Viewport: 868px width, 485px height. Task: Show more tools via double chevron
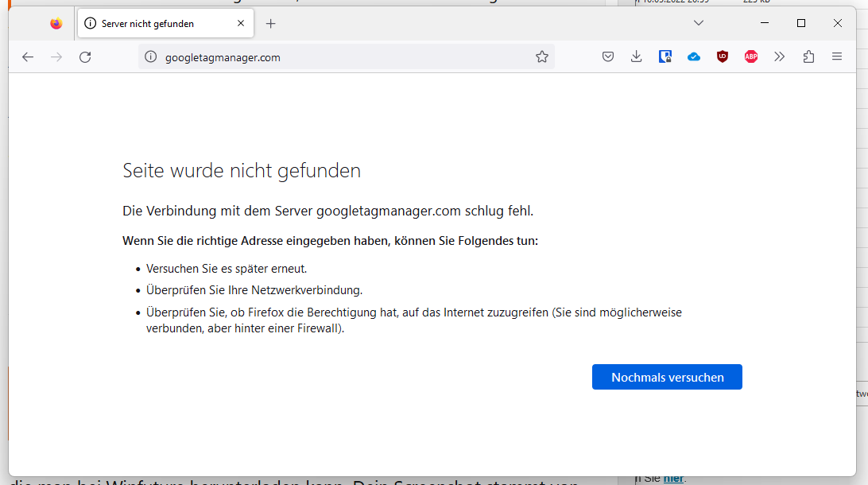click(780, 56)
